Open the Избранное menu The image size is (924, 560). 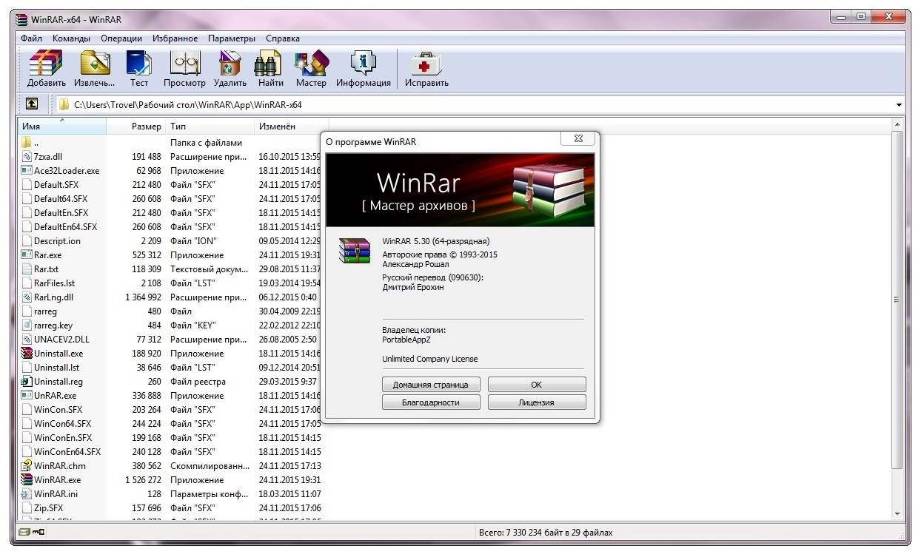[175, 38]
